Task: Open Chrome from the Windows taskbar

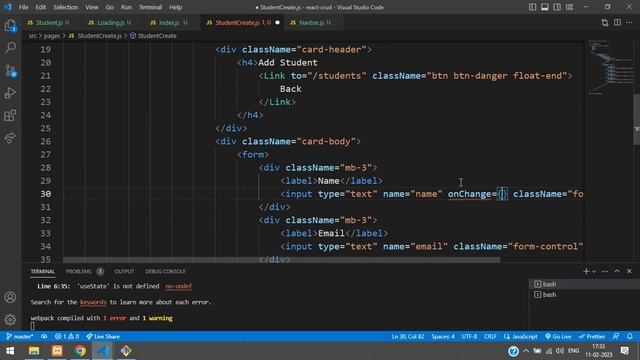Action: click(x=80, y=351)
